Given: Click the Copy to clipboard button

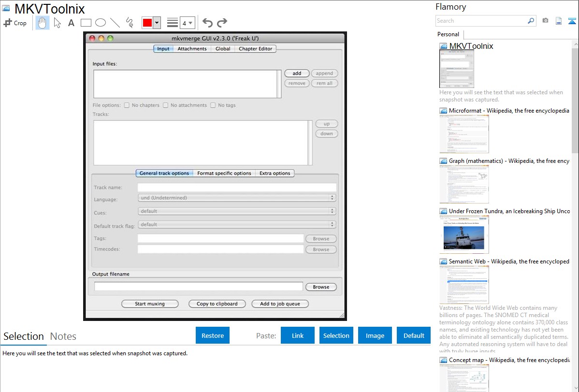Looking at the screenshot, I should (217, 304).
